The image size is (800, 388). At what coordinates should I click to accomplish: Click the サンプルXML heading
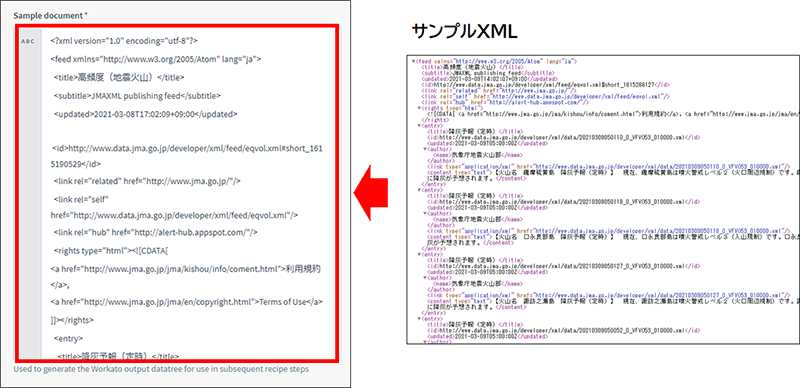(464, 32)
